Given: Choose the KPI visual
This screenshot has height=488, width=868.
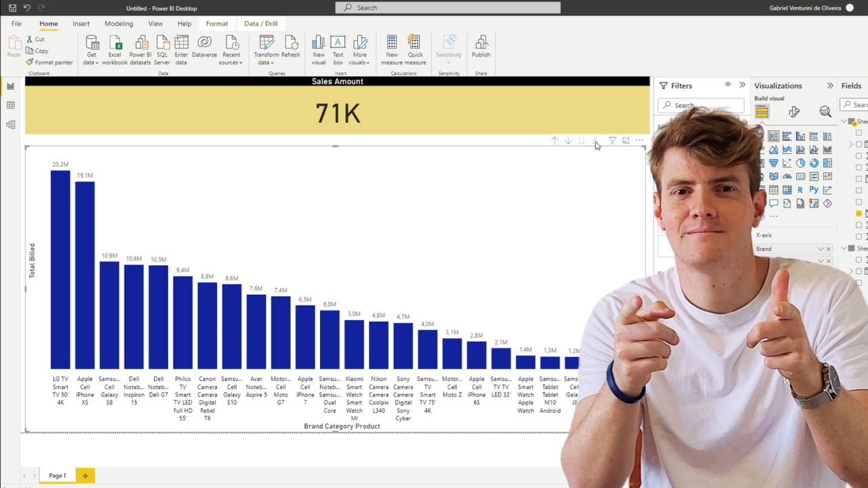Looking at the screenshot, I should 827,177.
